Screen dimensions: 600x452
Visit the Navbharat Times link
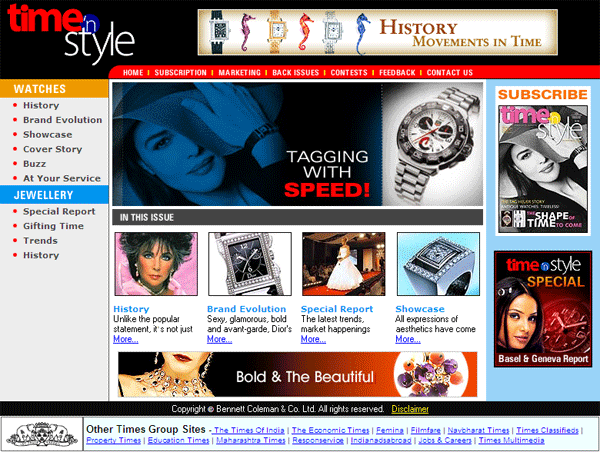(478, 430)
